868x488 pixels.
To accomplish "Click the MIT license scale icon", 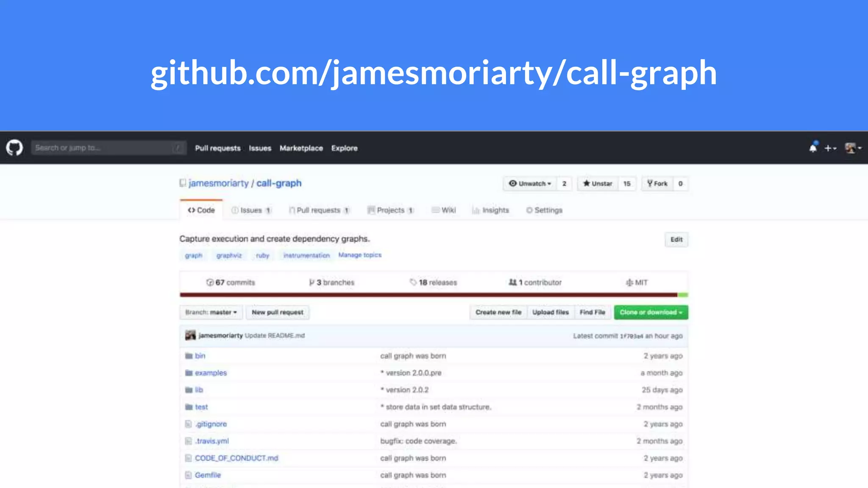I will 629,283.
